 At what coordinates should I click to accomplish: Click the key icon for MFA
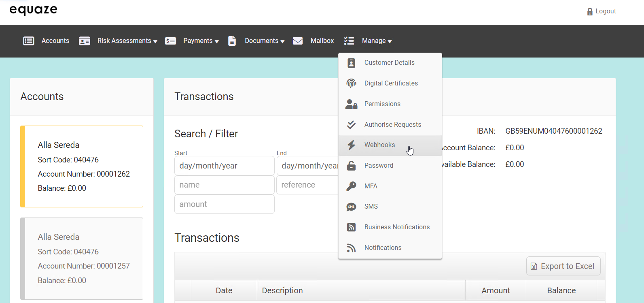coord(351,186)
